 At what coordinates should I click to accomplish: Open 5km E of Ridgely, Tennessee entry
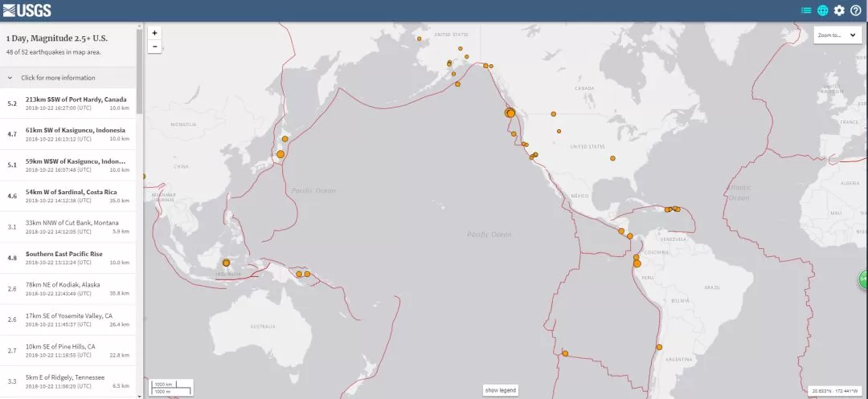click(68, 381)
